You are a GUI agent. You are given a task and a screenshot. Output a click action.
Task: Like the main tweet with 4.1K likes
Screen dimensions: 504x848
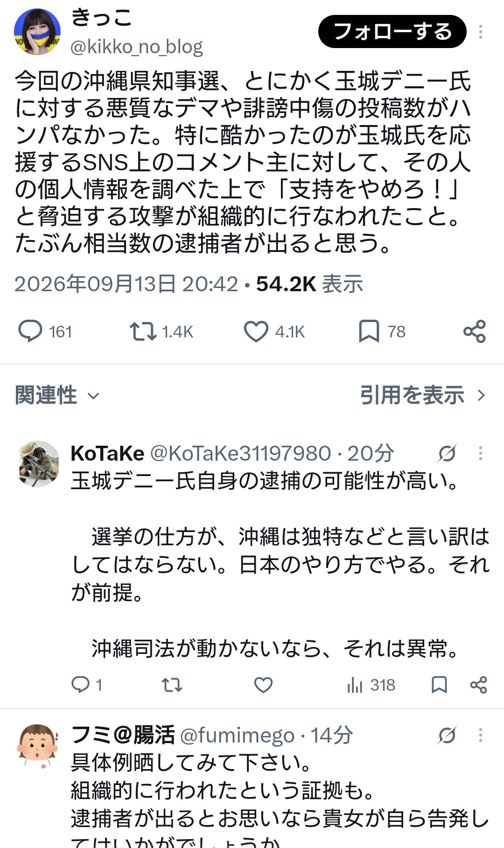tap(256, 331)
